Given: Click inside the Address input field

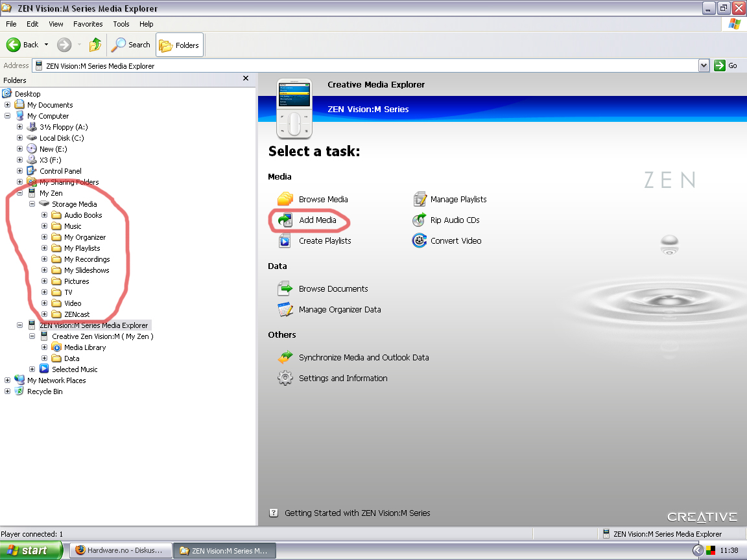Looking at the screenshot, I should pyautogui.click(x=365, y=65).
